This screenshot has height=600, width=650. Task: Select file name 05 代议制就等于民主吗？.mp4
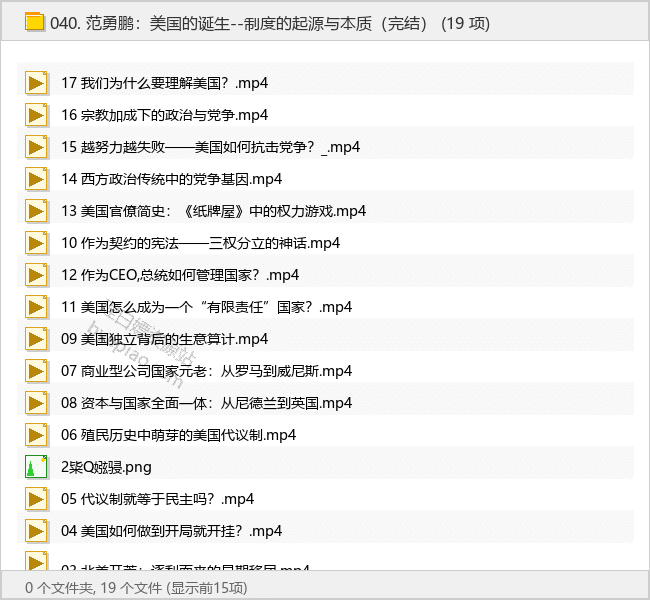158,499
